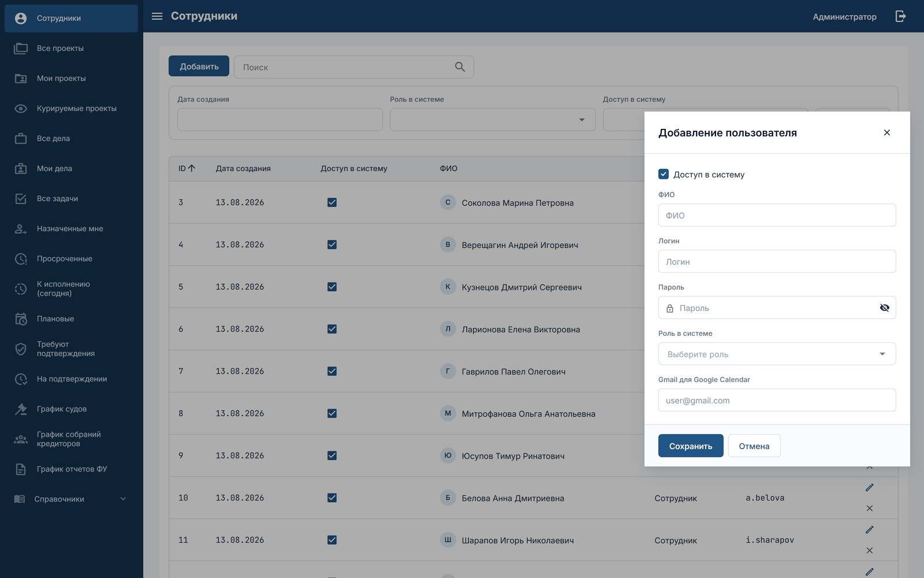Viewport: 924px width, 578px height.
Task: Click the Сохранить button
Action: (x=691, y=446)
